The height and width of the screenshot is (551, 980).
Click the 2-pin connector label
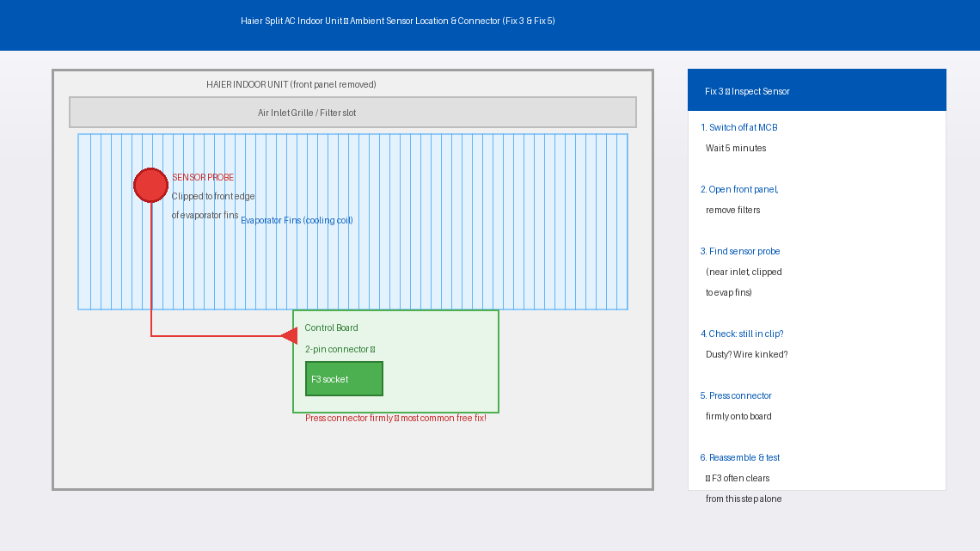click(x=340, y=350)
